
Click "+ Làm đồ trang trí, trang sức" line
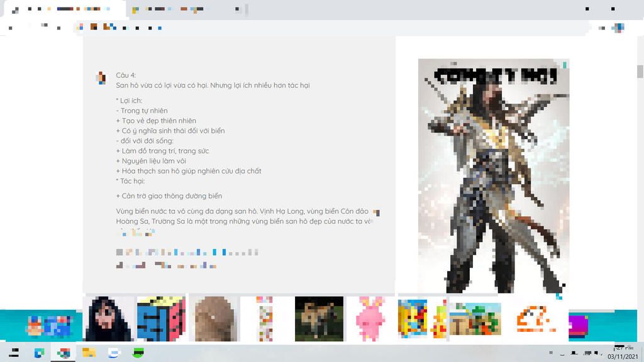click(x=163, y=151)
